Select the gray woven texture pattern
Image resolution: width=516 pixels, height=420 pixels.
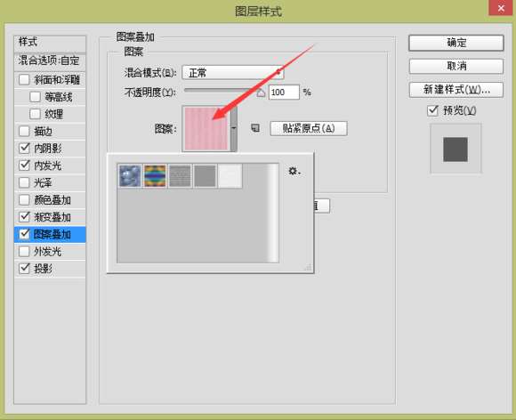pyautogui.click(x=180, y=176)
